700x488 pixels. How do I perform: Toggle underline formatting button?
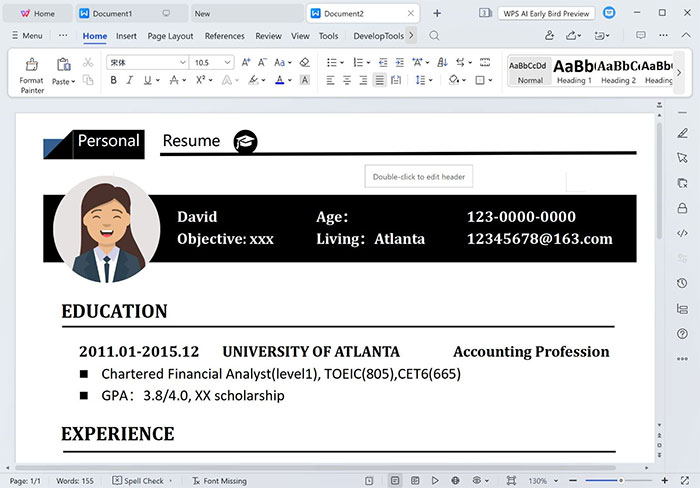coord(146,80)
